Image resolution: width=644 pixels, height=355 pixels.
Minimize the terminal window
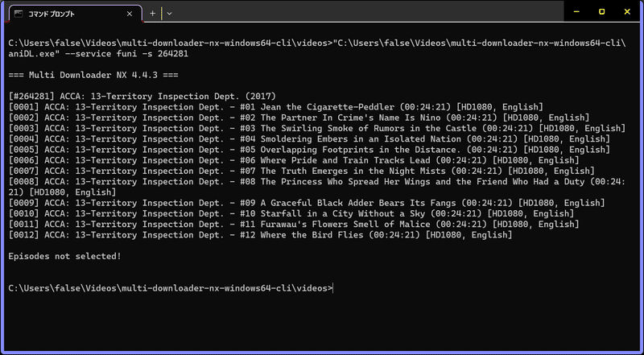point(576,11)
